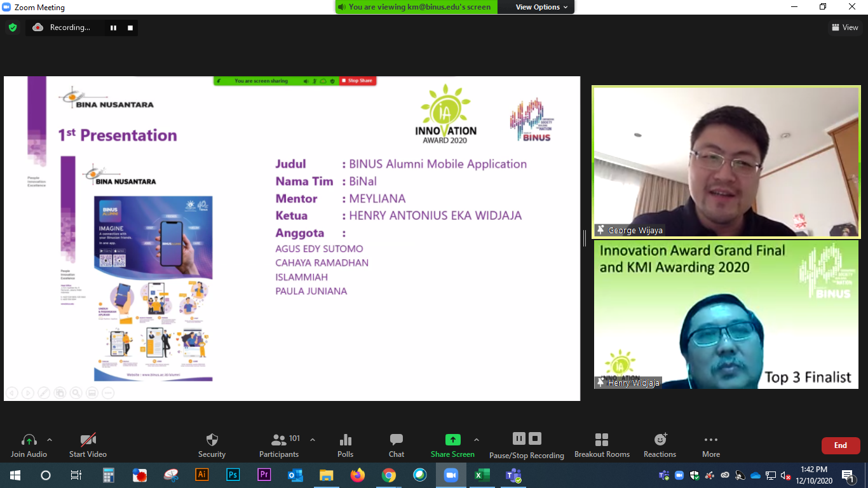Click the '1st Presentation' heading

coord(118,135)
